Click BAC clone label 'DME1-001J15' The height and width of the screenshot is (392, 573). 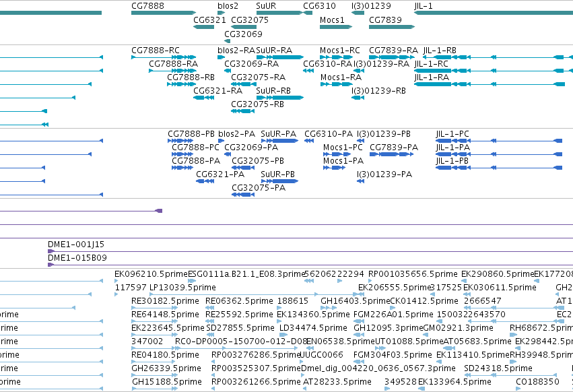(x=76, y=244)
